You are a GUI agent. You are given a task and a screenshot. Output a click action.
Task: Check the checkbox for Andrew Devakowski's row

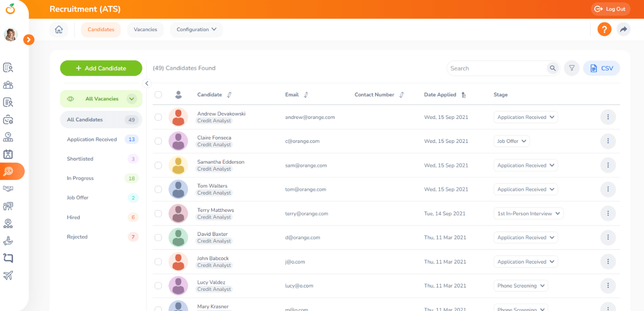pyautogui.click(x=158, y=117)
